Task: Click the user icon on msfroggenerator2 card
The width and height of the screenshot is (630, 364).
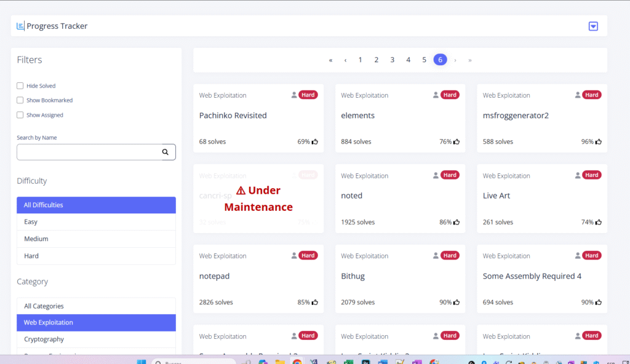Action: 578,95
